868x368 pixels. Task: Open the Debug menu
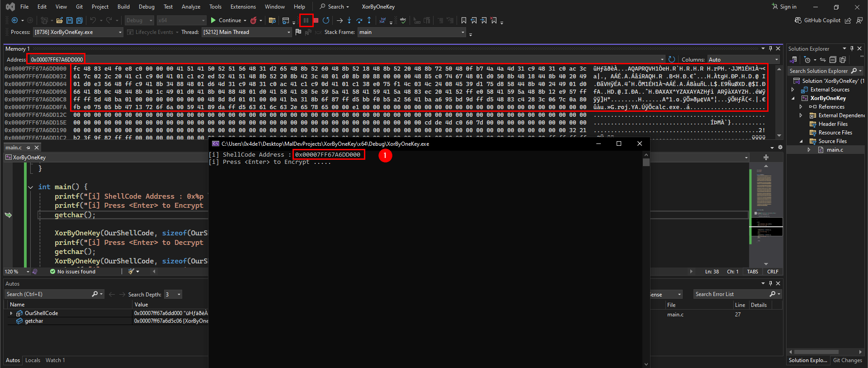point(146,7)
